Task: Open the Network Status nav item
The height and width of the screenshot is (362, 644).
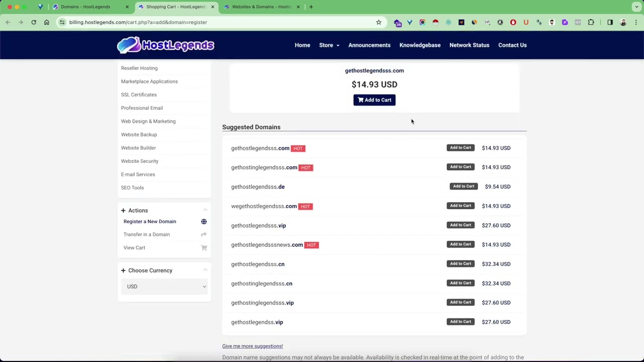Action: point(469,45)
